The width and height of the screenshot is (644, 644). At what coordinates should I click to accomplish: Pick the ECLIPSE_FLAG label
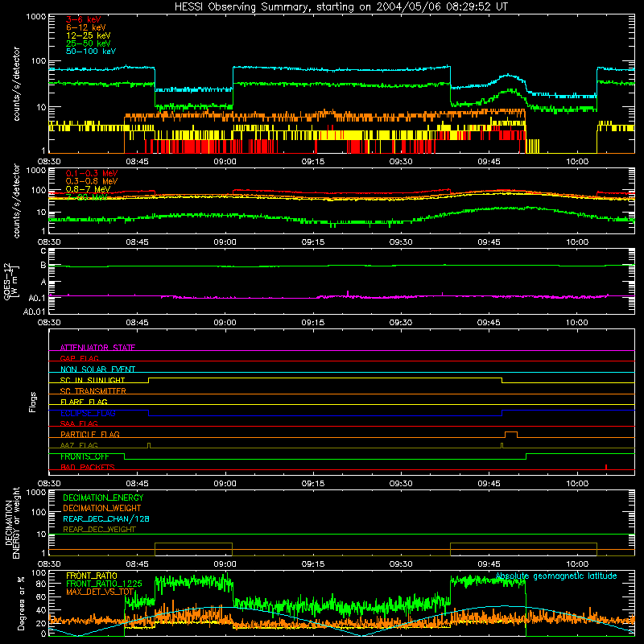(x=88, y=413)
